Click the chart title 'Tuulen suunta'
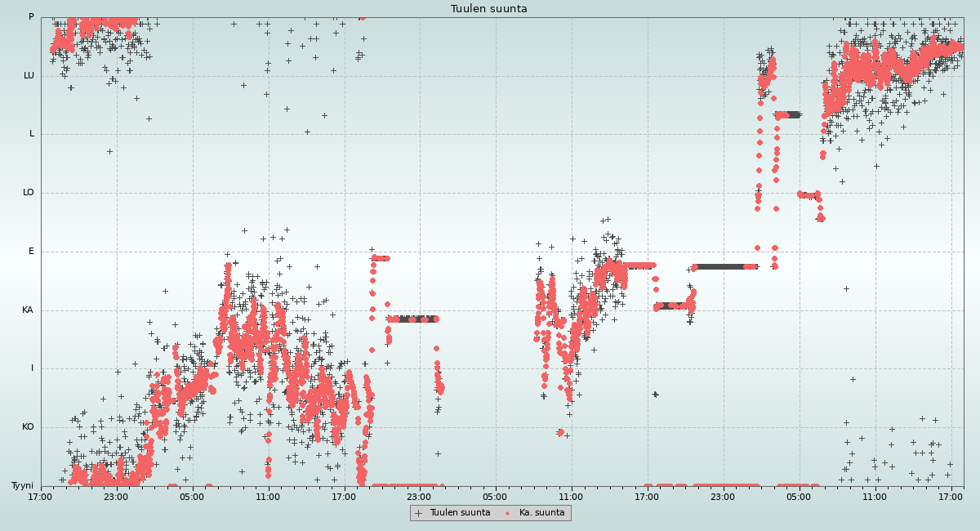The height and width of the screenshot is (531, 980). 489,9
